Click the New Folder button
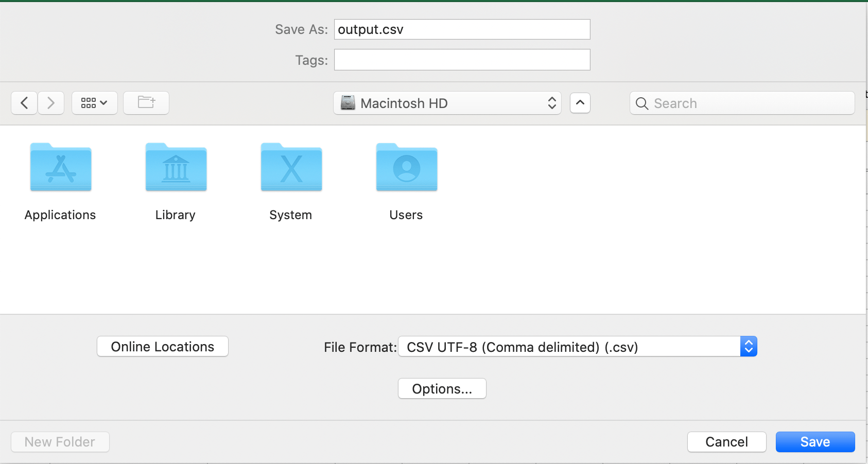 point(60,441)
